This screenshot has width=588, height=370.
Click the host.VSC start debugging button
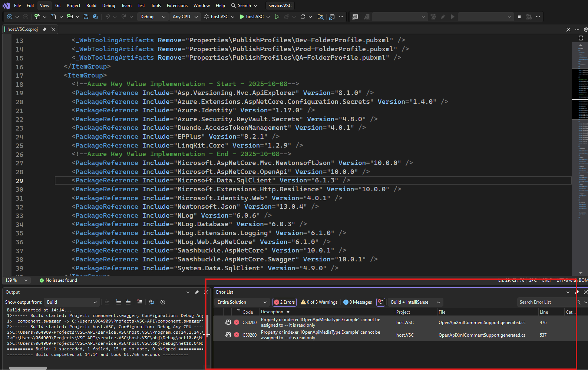point(252,17)
